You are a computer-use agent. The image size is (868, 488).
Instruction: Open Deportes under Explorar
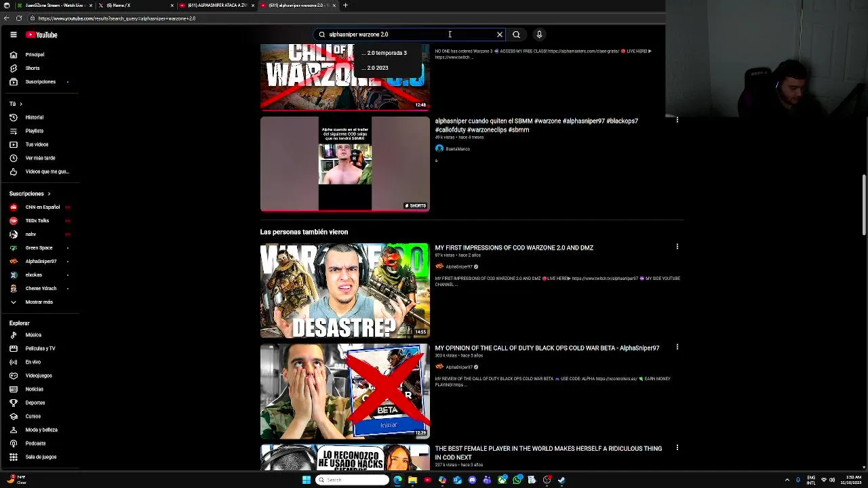point(40,403)
